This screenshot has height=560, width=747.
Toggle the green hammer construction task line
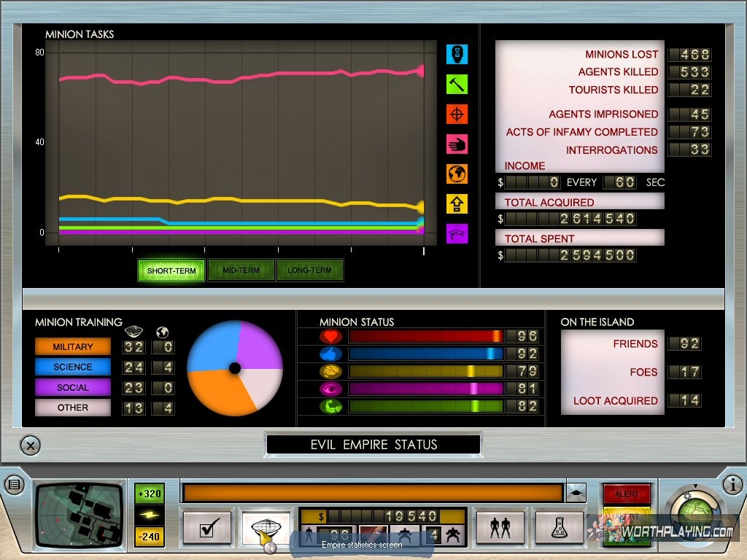click(x=457, y=85)
